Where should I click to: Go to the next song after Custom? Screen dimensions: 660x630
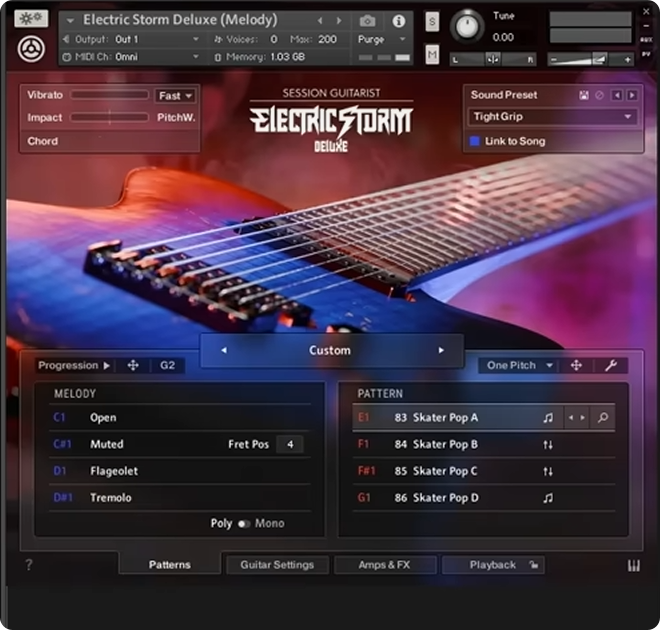pyautogui.click(x=441, y=350)
